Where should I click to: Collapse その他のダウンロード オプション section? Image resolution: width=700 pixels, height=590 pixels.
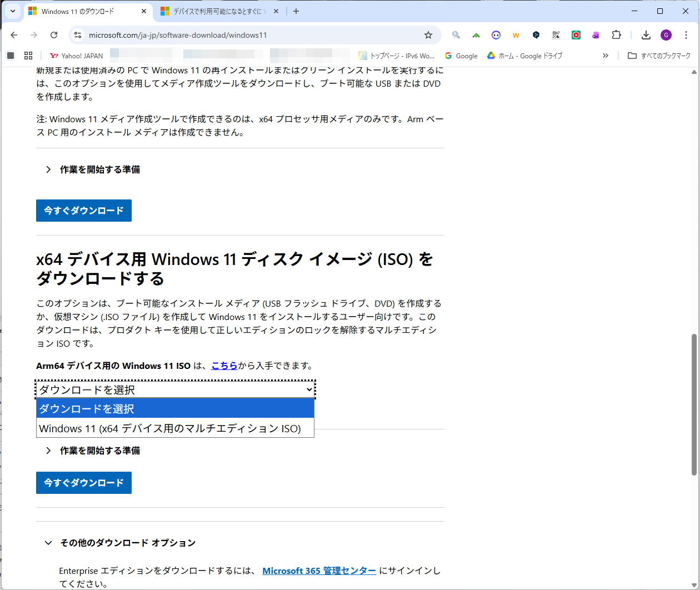click(126, 543)
